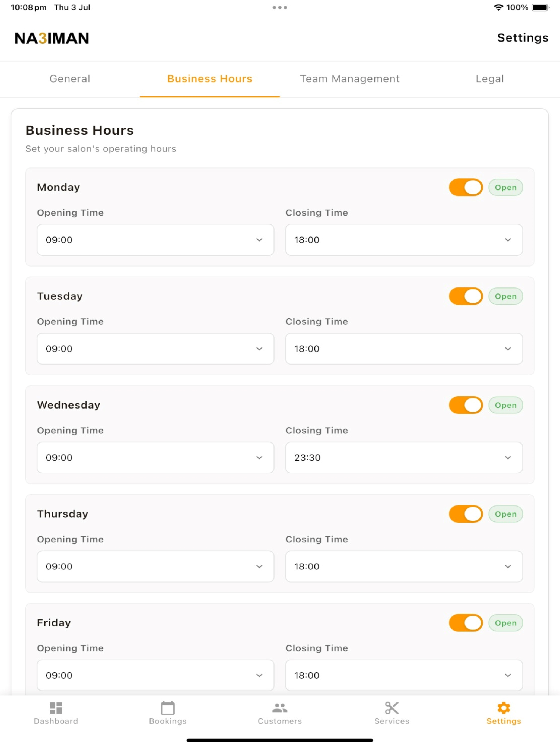Tap the Thursday Open status badge
560x747 pixels.
coord(505,514)
